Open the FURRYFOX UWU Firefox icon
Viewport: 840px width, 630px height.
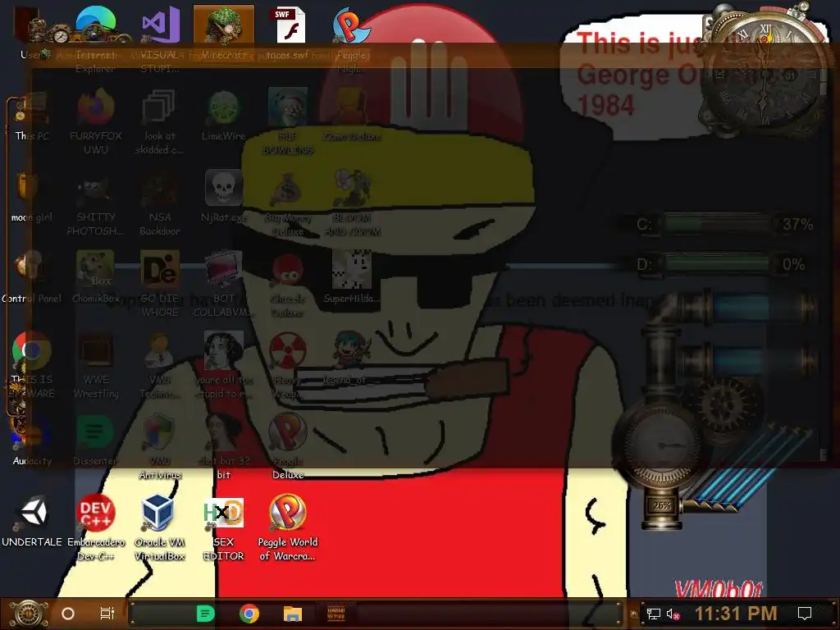96,122
